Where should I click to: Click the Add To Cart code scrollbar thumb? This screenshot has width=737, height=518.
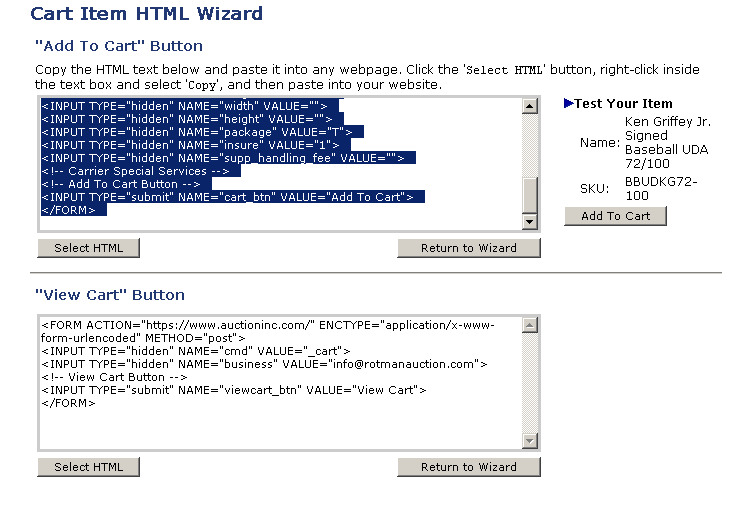click(x=530, y=195)
